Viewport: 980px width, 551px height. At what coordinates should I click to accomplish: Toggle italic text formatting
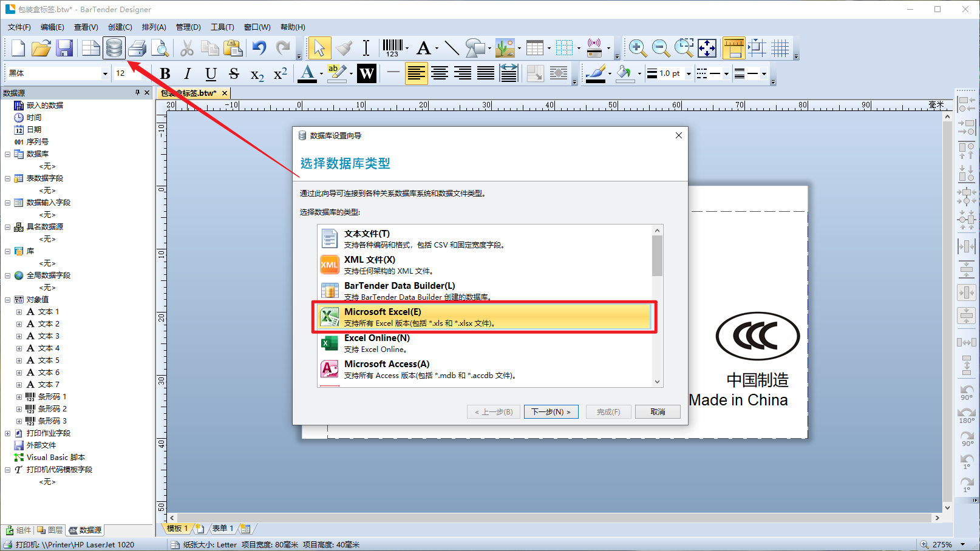pos(188,73)
